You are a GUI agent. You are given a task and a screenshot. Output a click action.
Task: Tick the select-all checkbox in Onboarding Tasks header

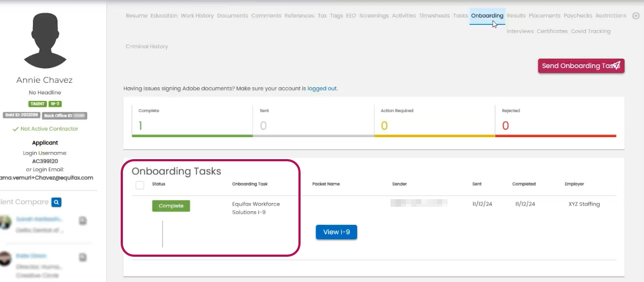[x=140, y=185]
